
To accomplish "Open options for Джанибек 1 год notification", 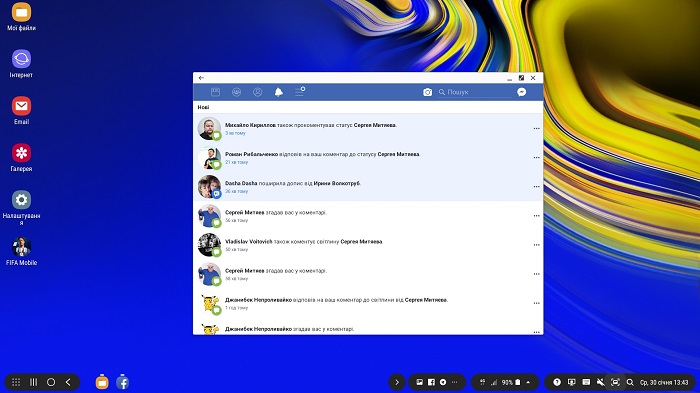I will pyautogui.click(x=536, y=303).
